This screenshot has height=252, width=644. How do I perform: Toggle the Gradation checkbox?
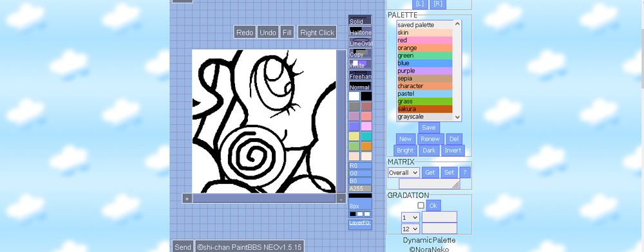[421, 205]
